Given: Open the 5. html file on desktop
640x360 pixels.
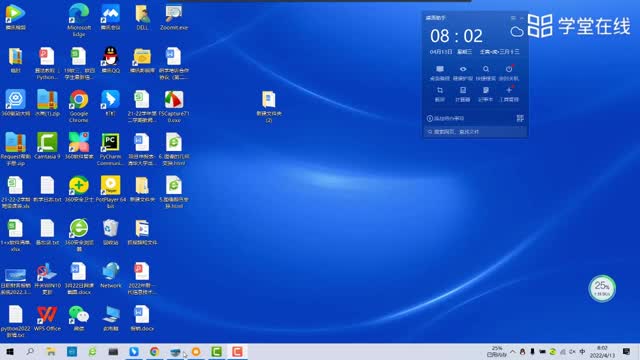Looking at the screenshot, I should 174,192.
